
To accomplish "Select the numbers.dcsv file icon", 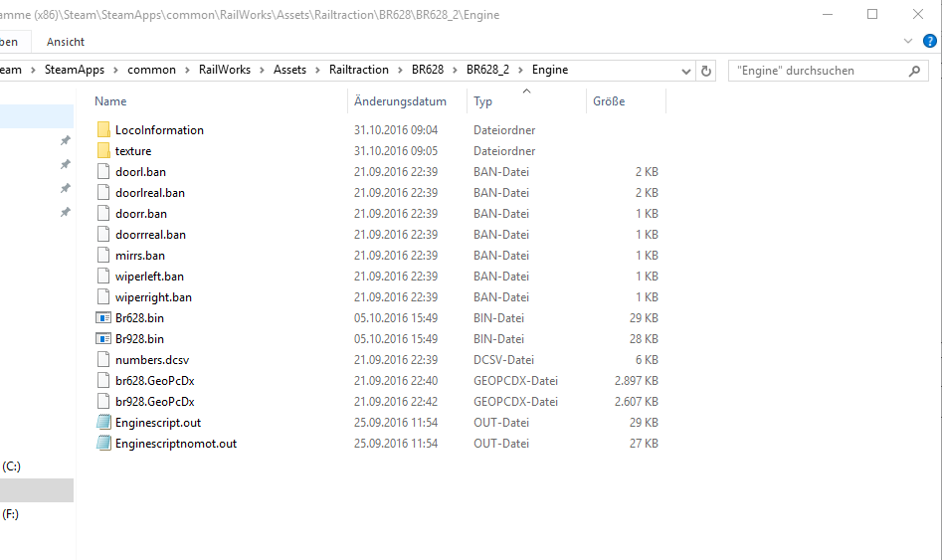I will (103, 360).
